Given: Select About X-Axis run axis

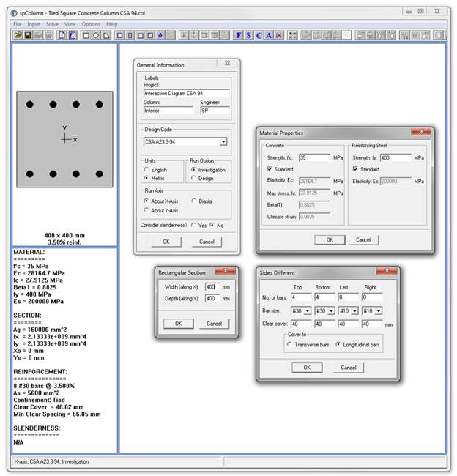Looking at the screenshot, I should pos(146,201).
